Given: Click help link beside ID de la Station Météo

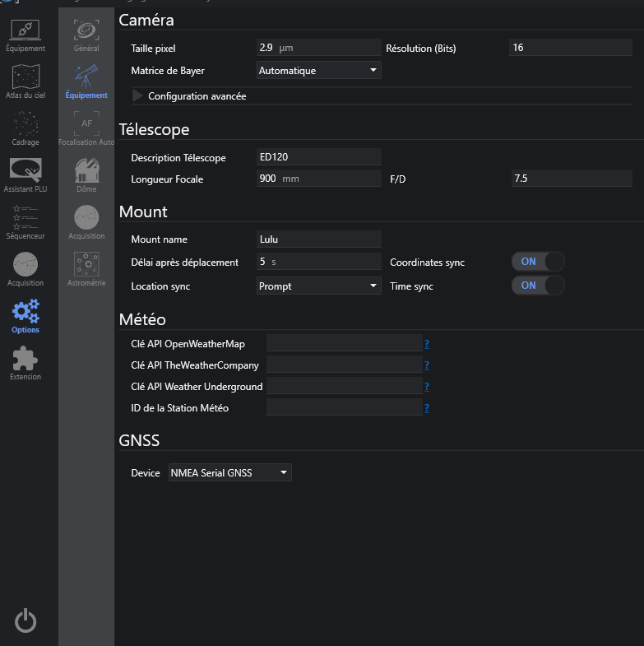Looking at the screenshot, I should [x=427, y=407].
